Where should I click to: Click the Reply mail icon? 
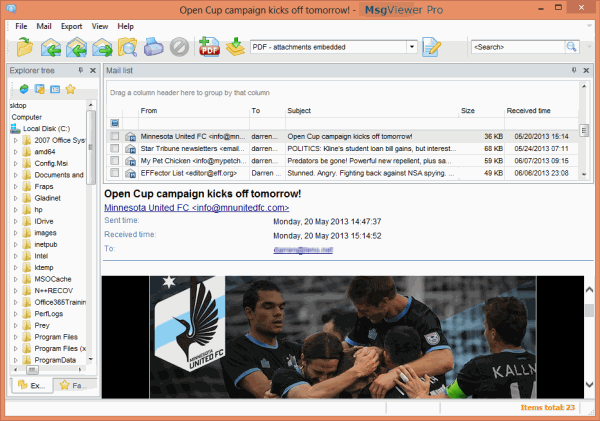point(51,47)
